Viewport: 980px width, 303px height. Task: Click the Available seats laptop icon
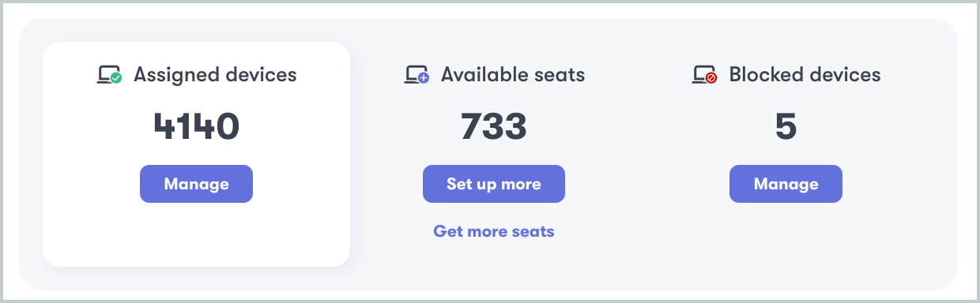click(x=416, y=76)
